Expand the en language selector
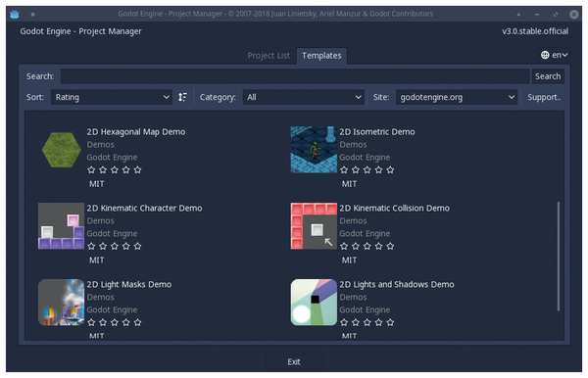 click(x=555, y=55)
